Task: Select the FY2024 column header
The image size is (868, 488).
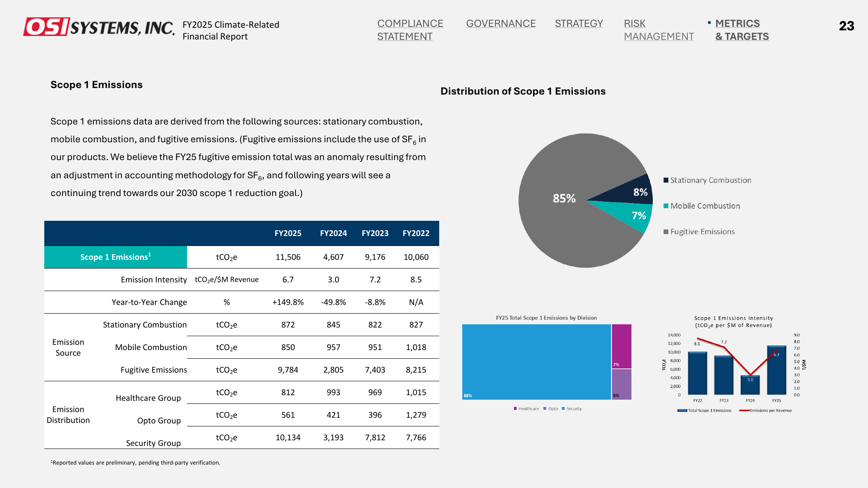Action: tap(333, 233)
